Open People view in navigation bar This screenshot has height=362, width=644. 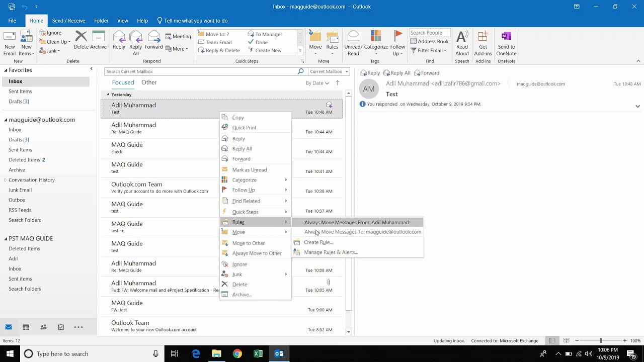click(x=43, y=327)
